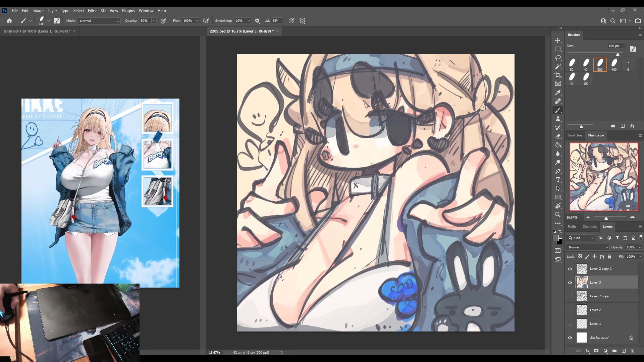Add layer style fx

point(587,351)
